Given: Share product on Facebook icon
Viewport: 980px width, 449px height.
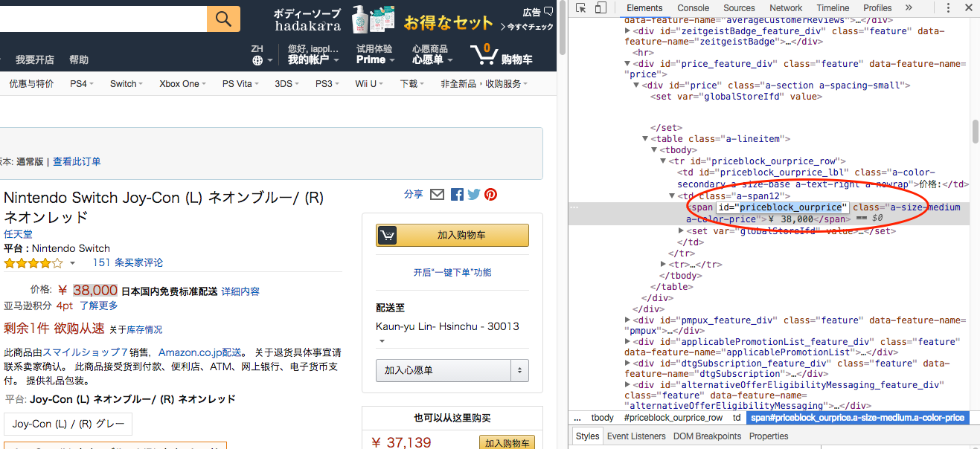Looking at the screenshot, I should coord(457,195).
